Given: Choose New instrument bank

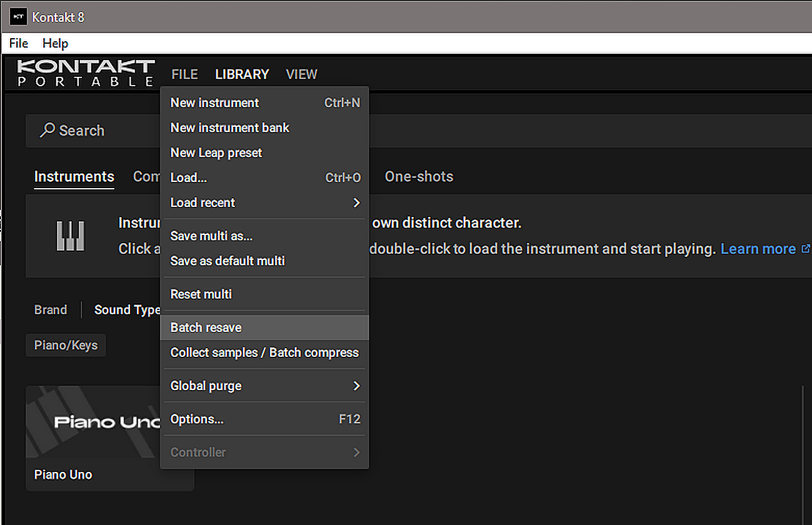Looking at the screenshot, I should point(265,127).
